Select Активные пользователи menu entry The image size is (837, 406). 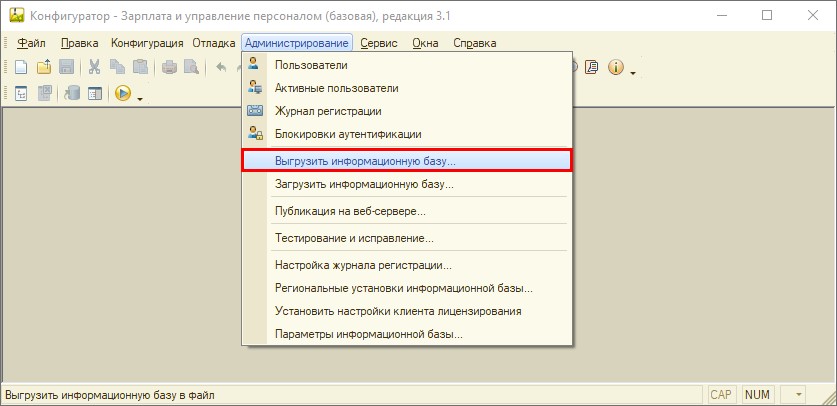click(x=407, y=88)
